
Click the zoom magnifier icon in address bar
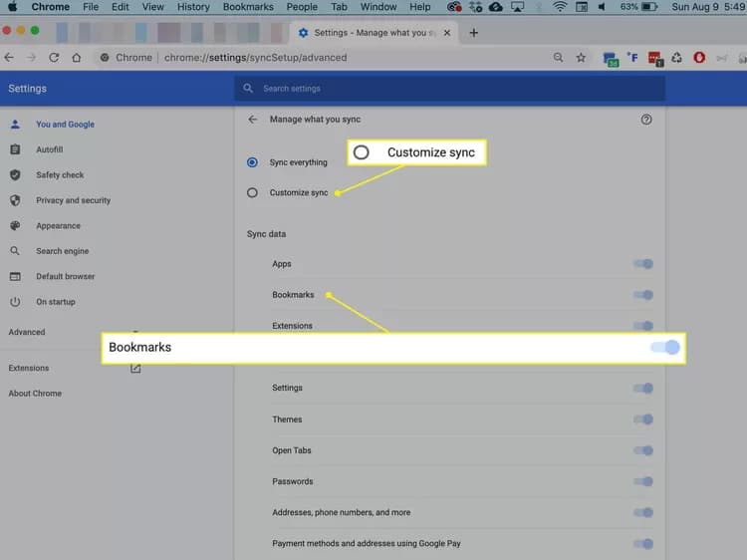point(559,58)
